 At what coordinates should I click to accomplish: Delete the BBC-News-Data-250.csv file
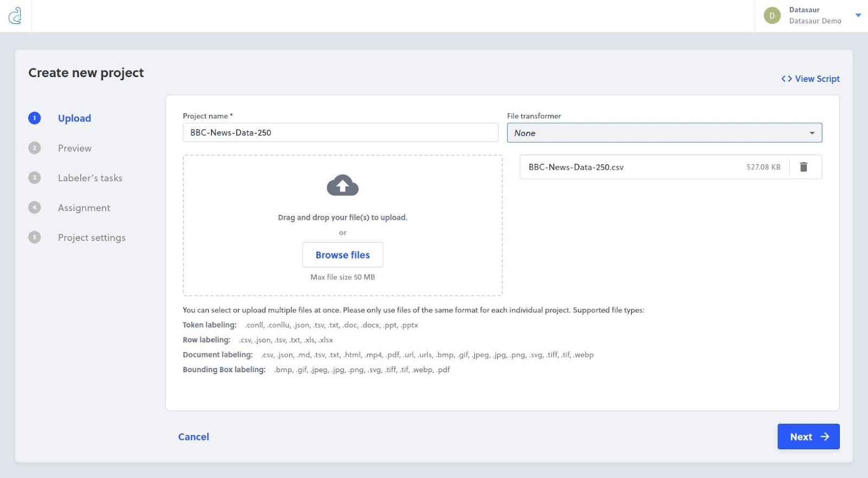pos(803,167)
